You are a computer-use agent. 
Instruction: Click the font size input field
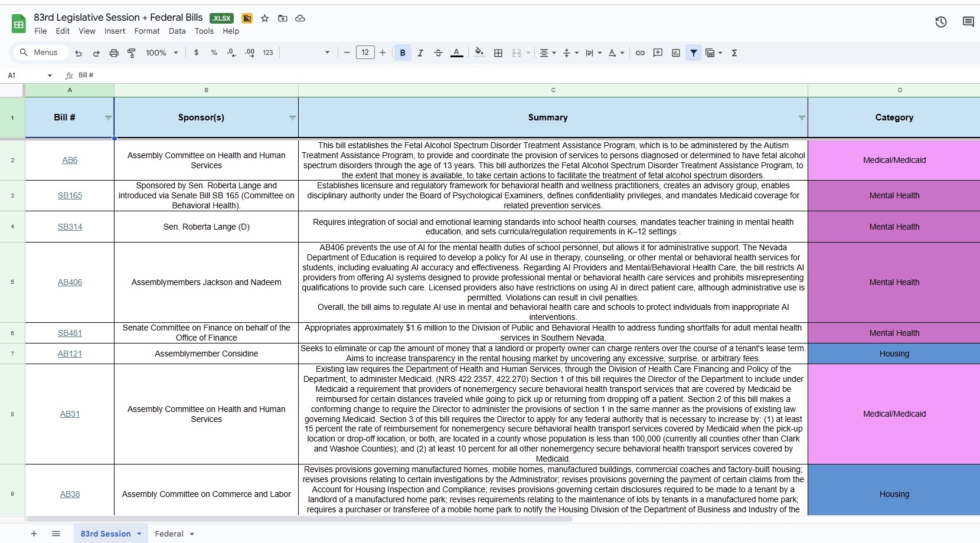(365, 53)
